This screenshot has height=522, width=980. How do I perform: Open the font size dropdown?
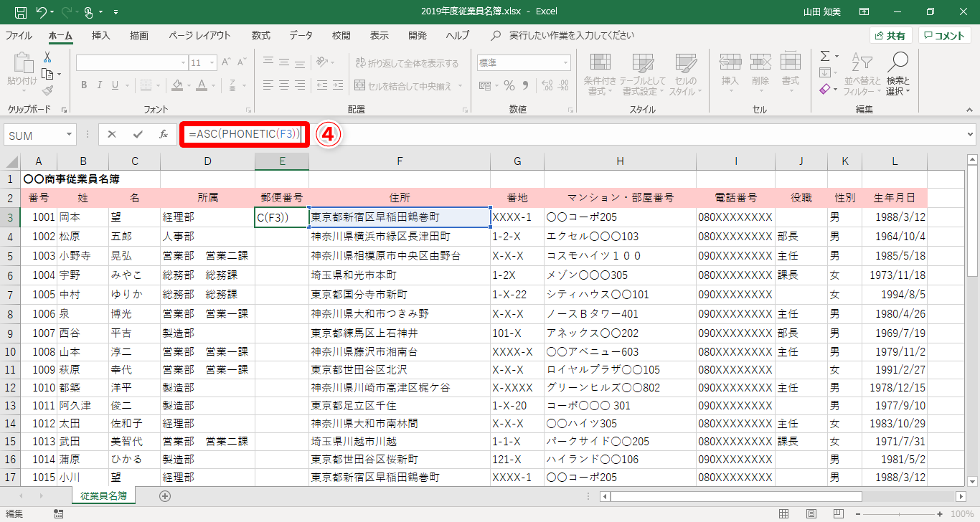212,63
